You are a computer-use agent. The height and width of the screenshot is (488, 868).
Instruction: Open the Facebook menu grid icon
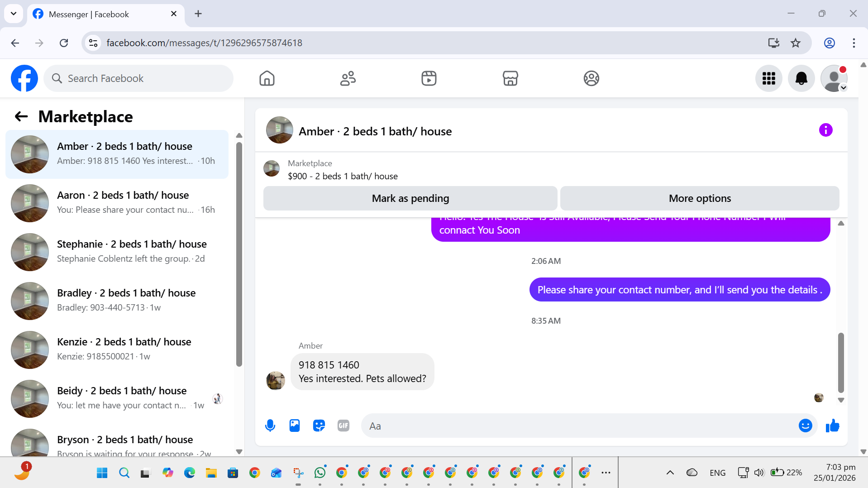tap(769, 78)
